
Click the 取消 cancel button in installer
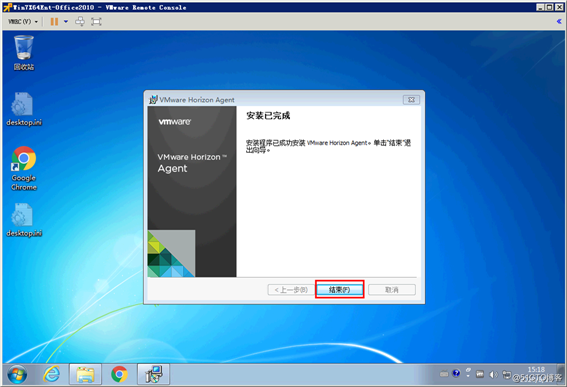392,290
